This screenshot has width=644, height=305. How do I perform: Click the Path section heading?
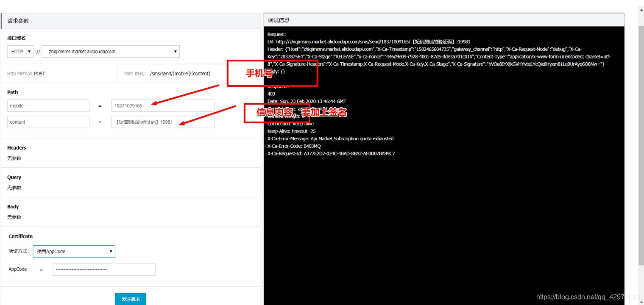point(13,92)
